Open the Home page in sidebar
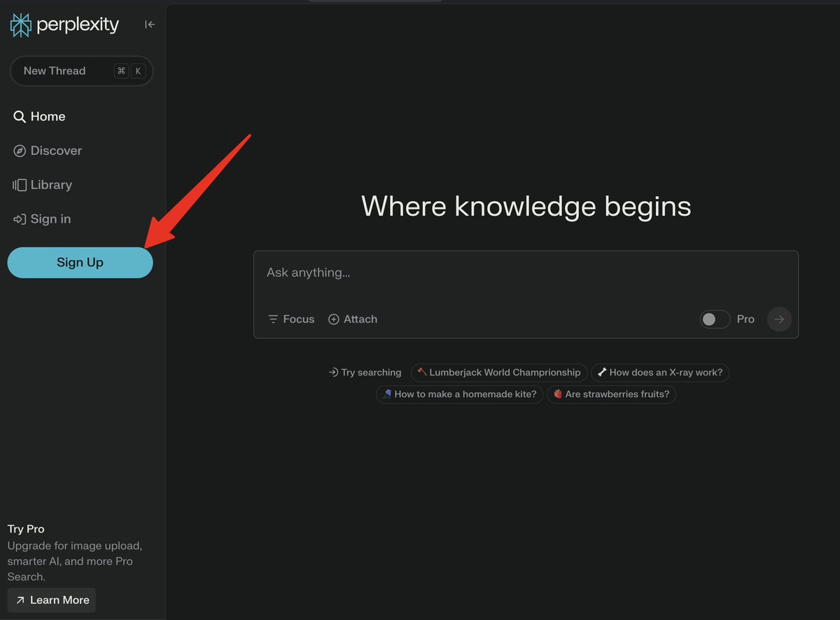Viewport: 840px width, 620px height. 39,116
